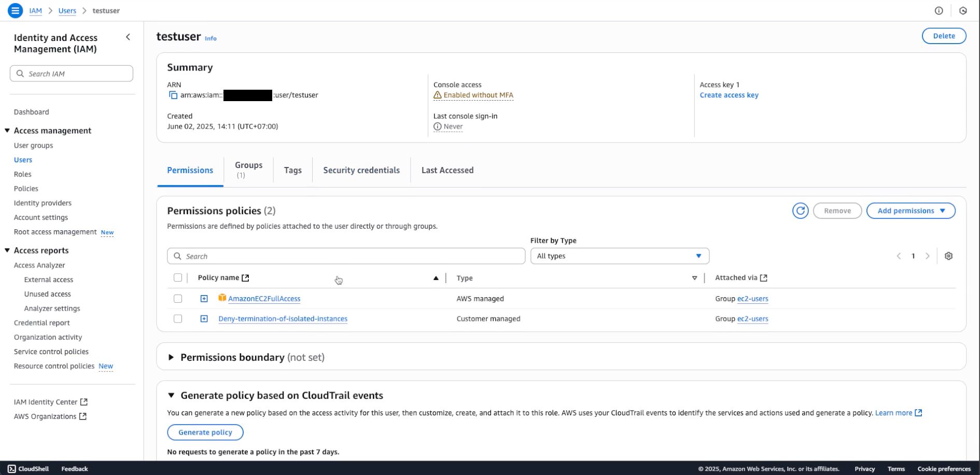Open the Add permissions dropdown
Screen dimensions: 980x475
click(x=911, y=211)
